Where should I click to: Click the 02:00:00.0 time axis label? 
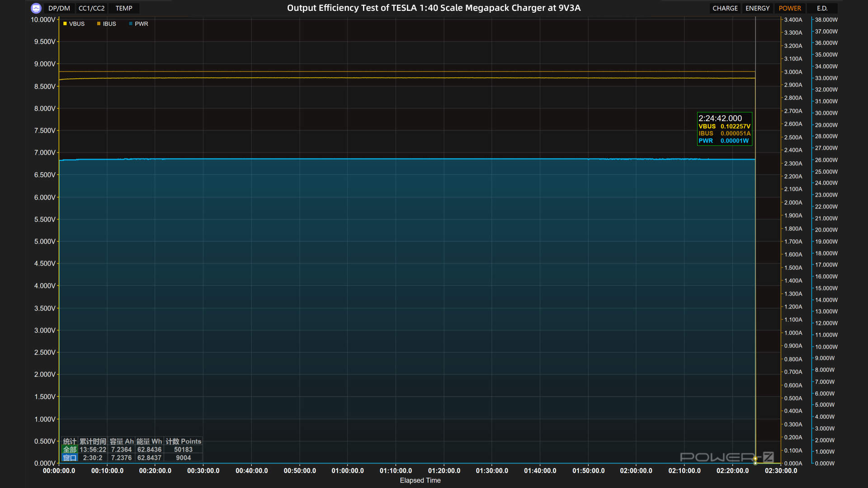(636, 471)
